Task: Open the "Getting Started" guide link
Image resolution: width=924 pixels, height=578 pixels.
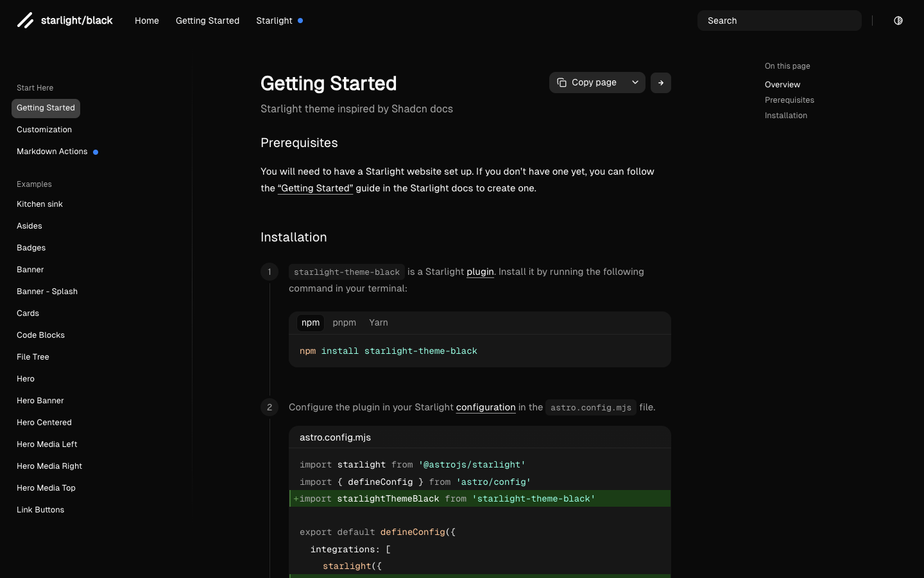Action: pyautogui.click(x=315, y=188)
